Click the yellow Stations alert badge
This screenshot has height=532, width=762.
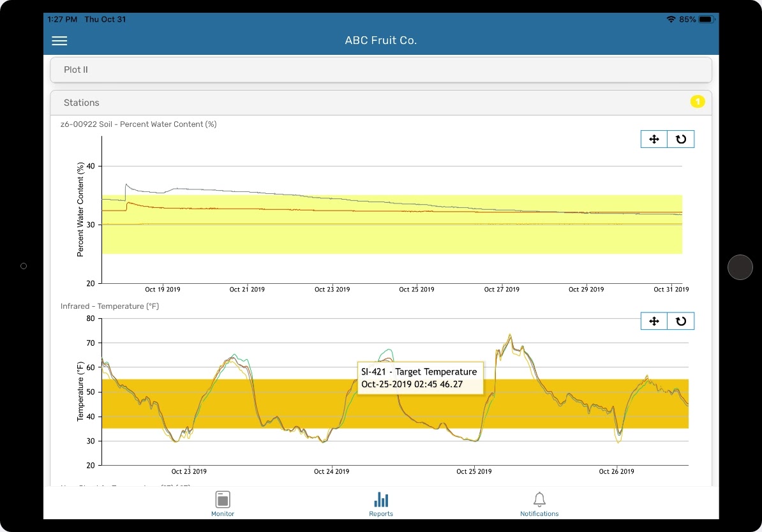point(698,101)
